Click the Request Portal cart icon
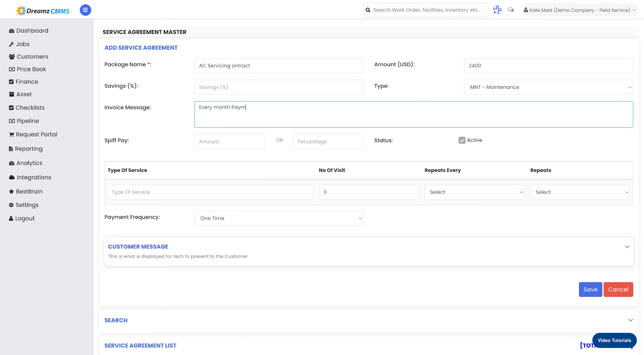 [x=11, y=134]
